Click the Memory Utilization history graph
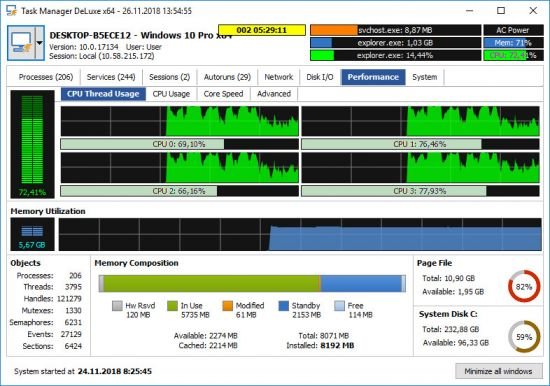Image resolution: width=550 pixels, height=386 pixels. point(300,234)
